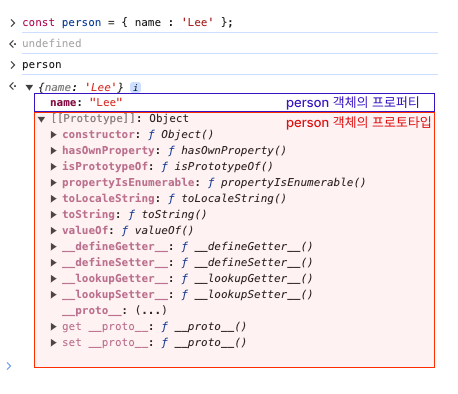Expand the toLocaleString entry
This screenshot has width=458, height=394.
pos(53,198)
